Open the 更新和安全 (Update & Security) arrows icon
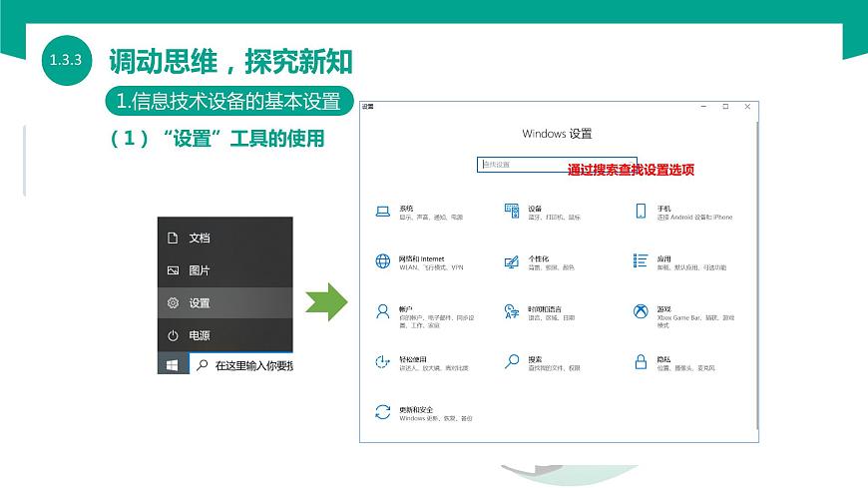This screenshot has height=488, width=868. (382, 412)
